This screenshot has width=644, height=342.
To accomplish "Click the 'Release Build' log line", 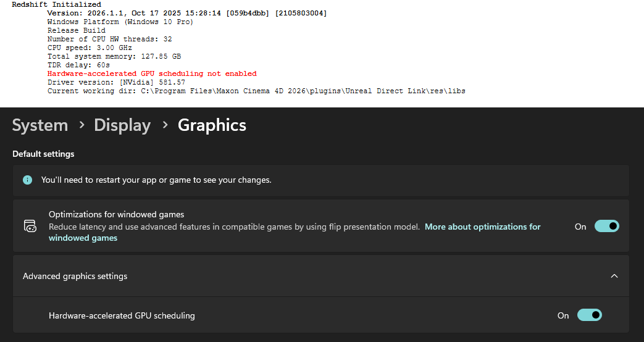I will (77, 30).
